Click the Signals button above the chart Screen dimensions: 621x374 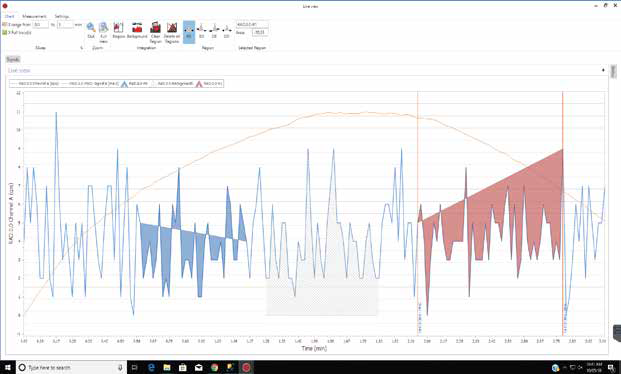(13, 59)
